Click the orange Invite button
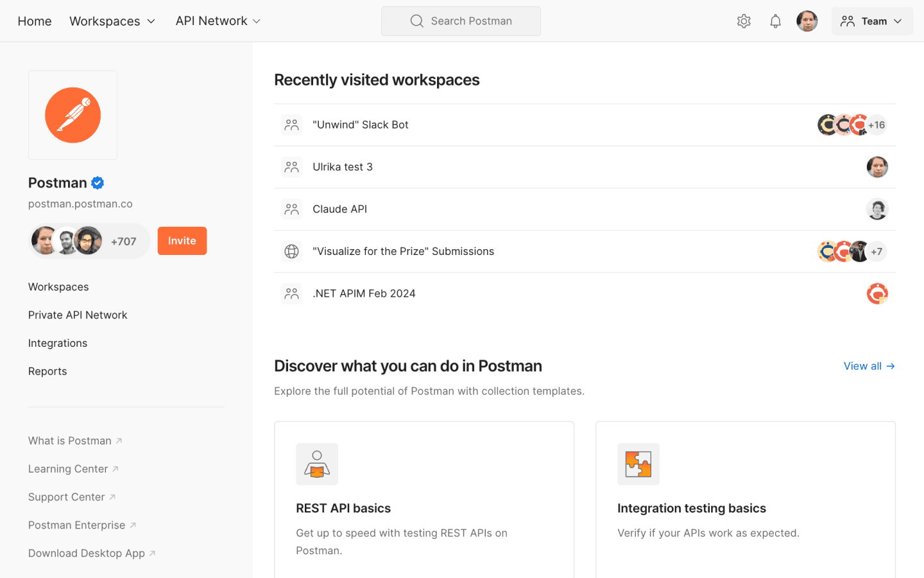 (182, 241)
